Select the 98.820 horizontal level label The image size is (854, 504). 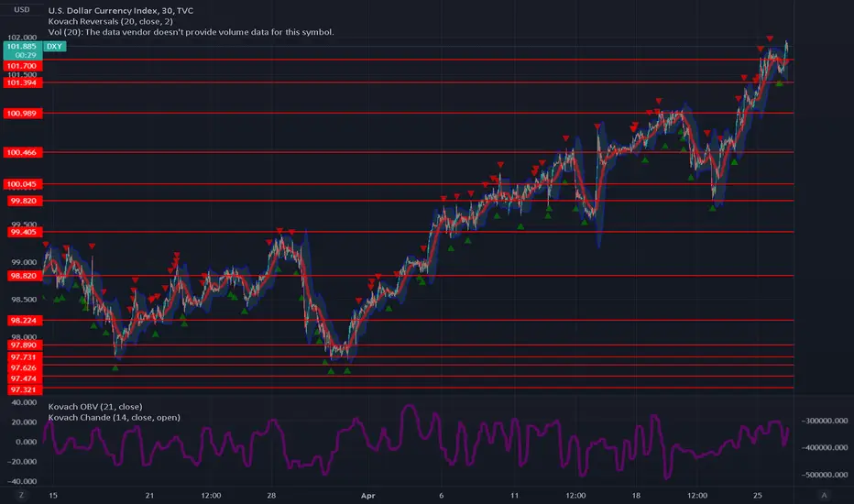pos(24,276)
